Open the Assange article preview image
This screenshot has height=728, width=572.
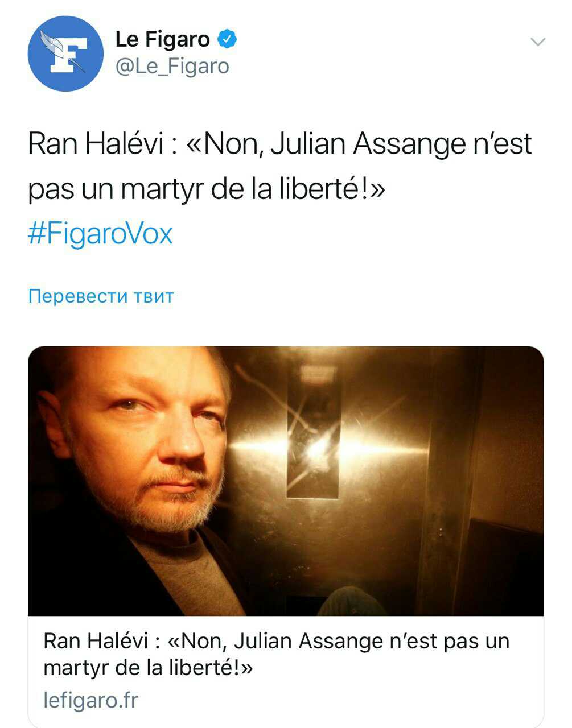pos(286,481)
